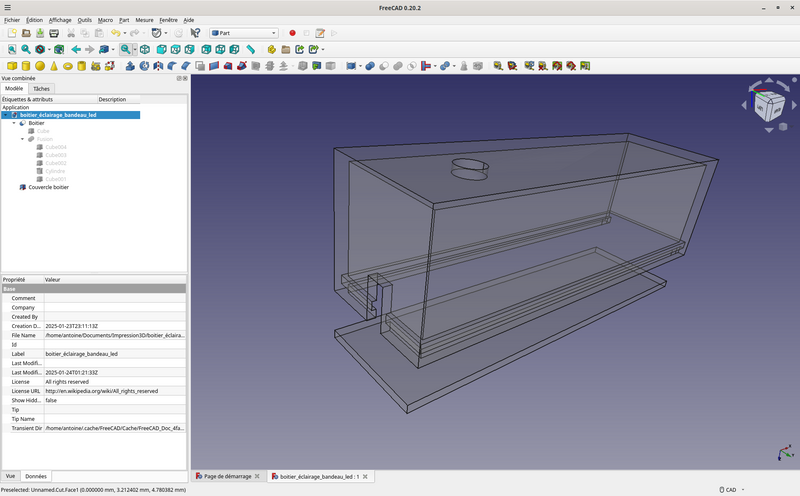Undo the last action
The height and width of the screenshot is (496, 800).
[116, 33]
